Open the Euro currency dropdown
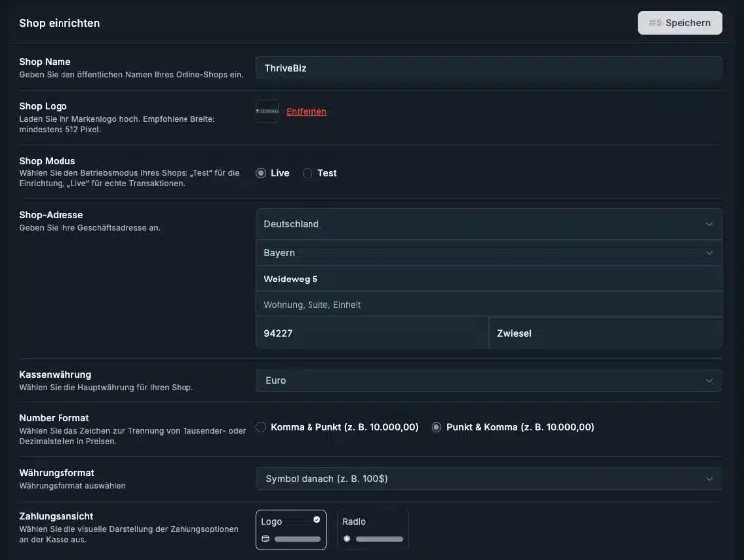The height and width of the screenshot is (560, 744). pyautogui.click(x=488, y=380)
